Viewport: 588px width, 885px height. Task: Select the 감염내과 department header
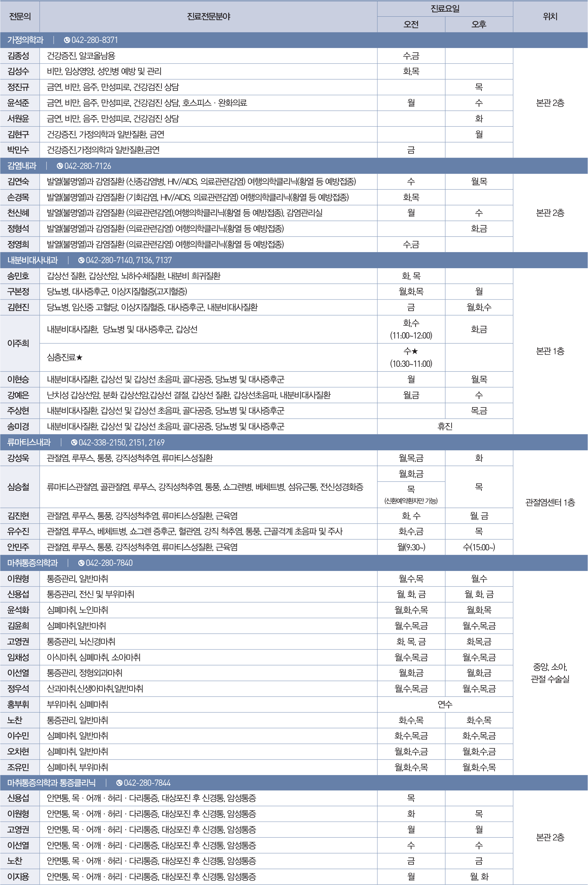[x=22, y=166]
